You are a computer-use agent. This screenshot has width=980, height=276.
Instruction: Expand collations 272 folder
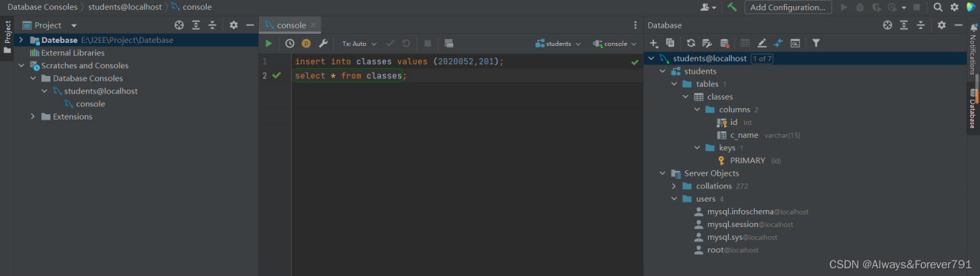[675, 186]
